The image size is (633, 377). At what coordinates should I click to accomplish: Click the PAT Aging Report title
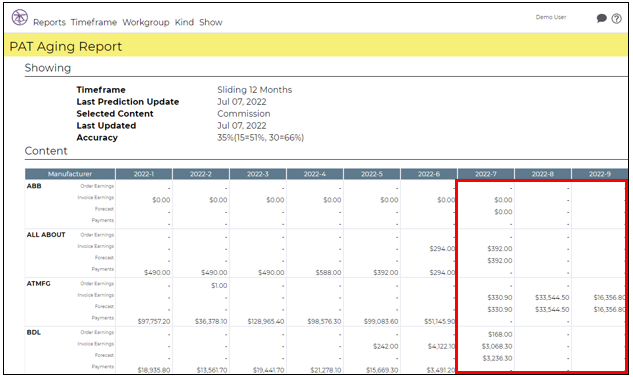click(65, 46)
